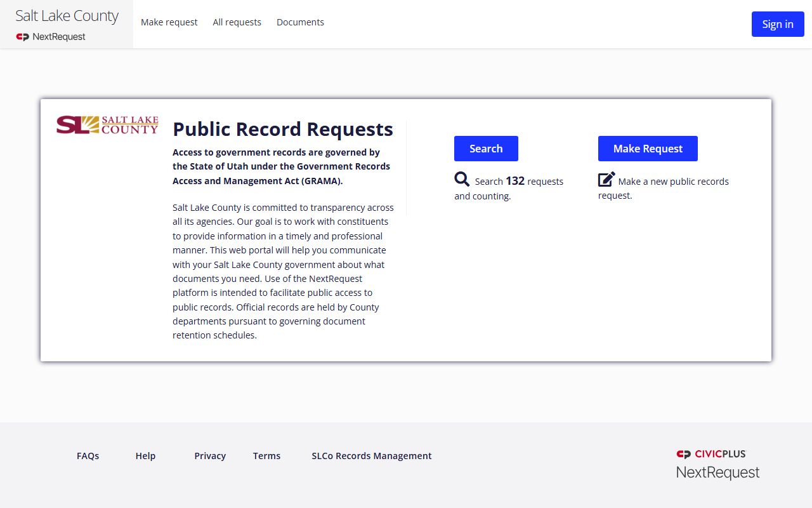Viewport: 812px width, 508px height.
Task: Click the Salt Lake County site title
Action: tap(67, 16)
